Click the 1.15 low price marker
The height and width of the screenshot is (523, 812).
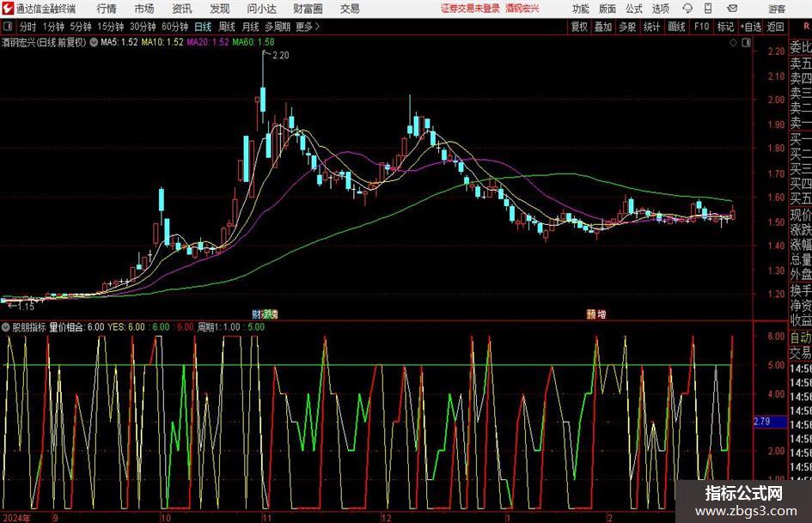click(x=26, y=307)
